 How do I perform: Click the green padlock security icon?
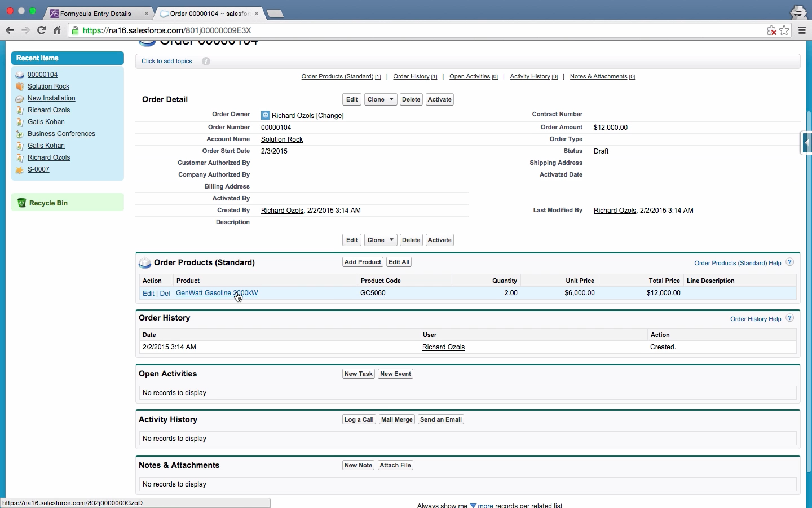(x=76, y=30)
